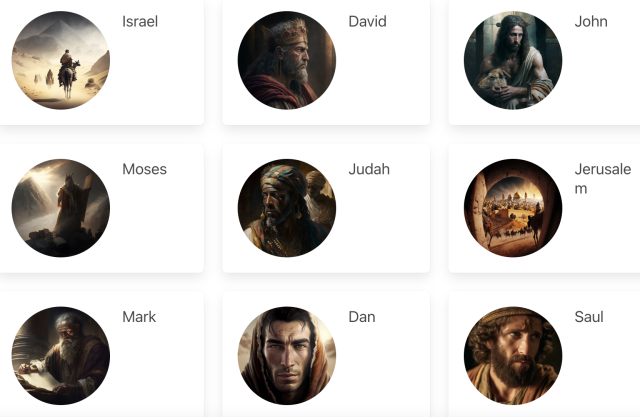The height and width of the screenshot is (417, 640).
Task: Select the John circular image
Action: click(513, 60)
